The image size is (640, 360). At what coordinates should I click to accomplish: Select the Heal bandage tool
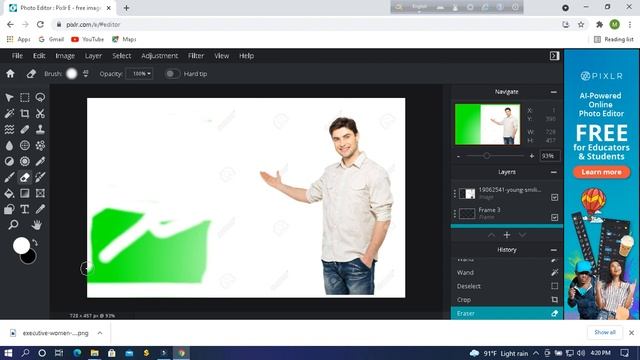[x=25, y=129]
